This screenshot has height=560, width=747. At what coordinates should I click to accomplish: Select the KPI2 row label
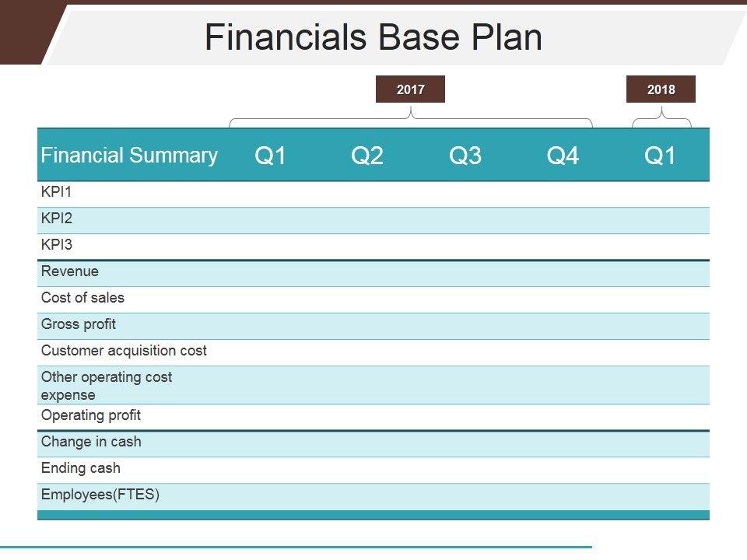click(x=57, y=219)
